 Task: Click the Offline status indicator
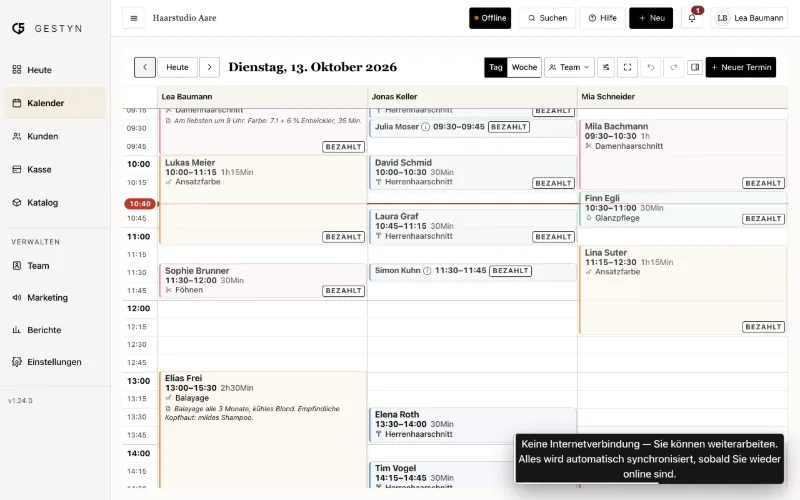click(x=490, y=18)
